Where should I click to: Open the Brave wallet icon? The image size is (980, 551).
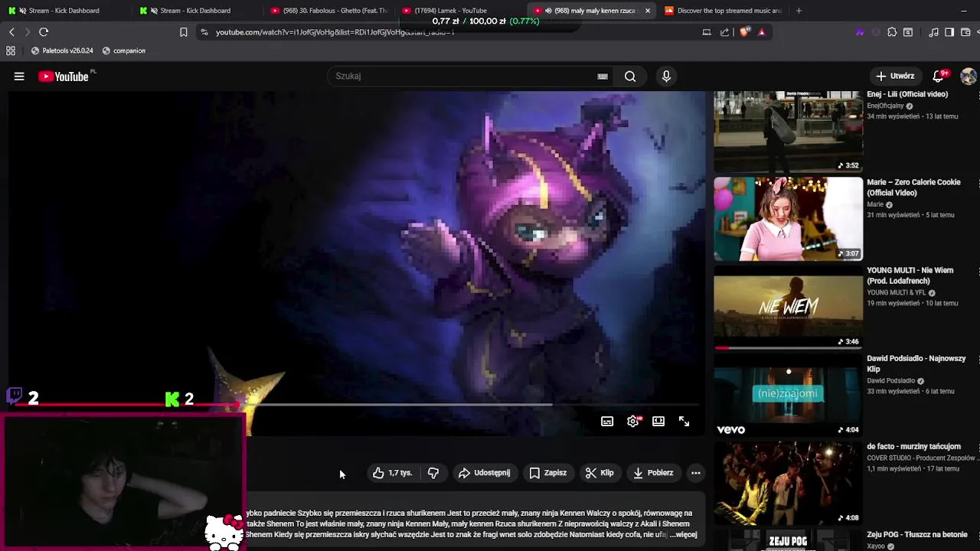[965, 32]
